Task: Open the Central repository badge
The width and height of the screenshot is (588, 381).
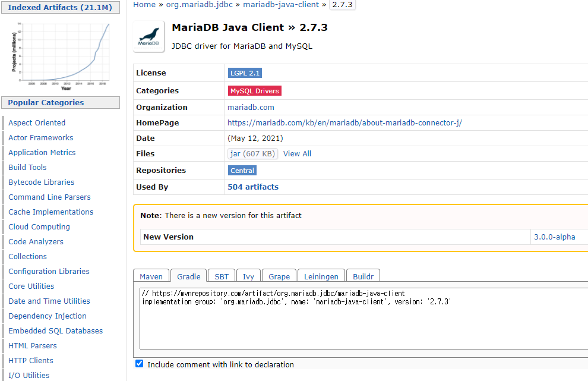Action: 242,171
